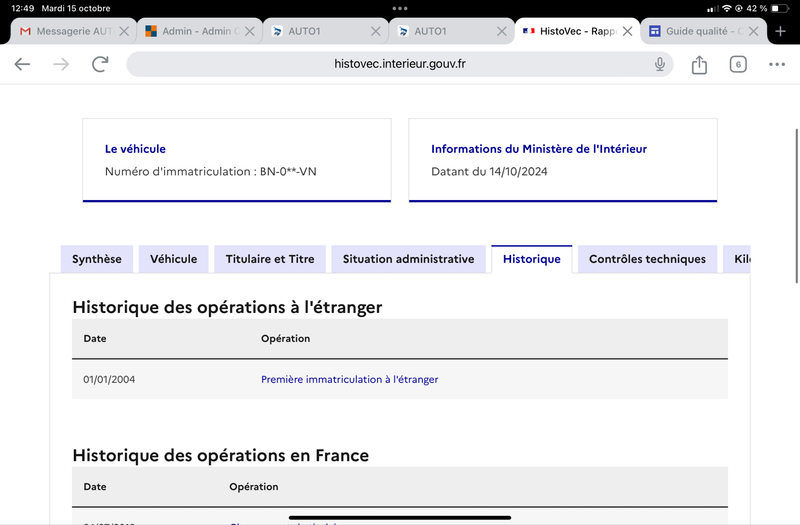The width and height of the screenshot is (800, 525).
Task: Open the Synthèse report tab
Action: (97, 259)
